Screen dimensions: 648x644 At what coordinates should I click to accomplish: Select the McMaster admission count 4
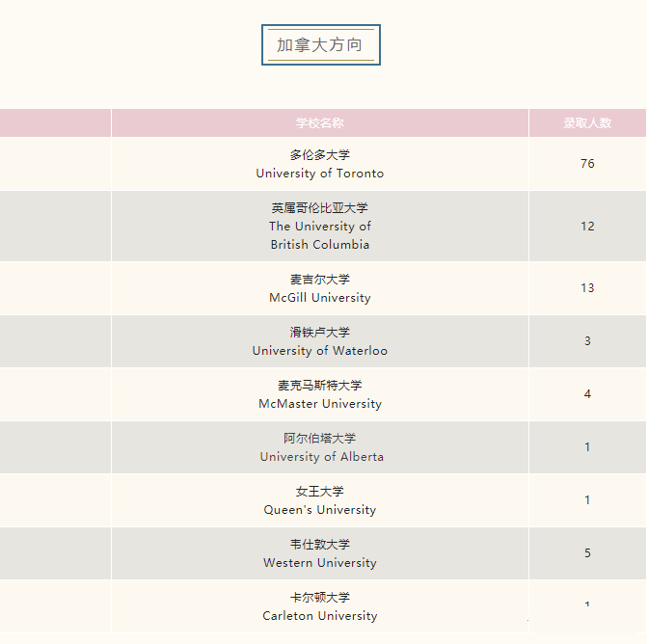(x=587, y=394)
